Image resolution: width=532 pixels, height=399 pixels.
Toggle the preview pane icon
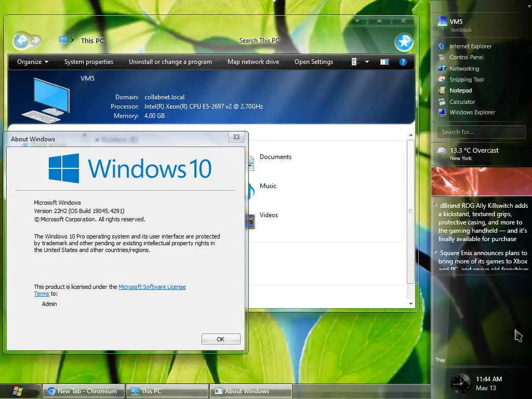tap(384, 62)
